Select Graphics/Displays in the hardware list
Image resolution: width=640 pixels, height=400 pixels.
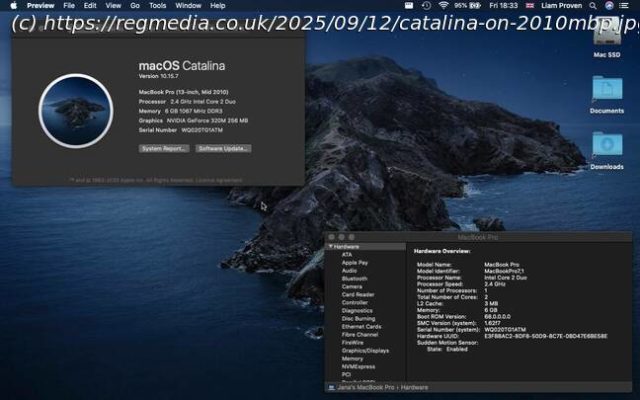(365, 351)
